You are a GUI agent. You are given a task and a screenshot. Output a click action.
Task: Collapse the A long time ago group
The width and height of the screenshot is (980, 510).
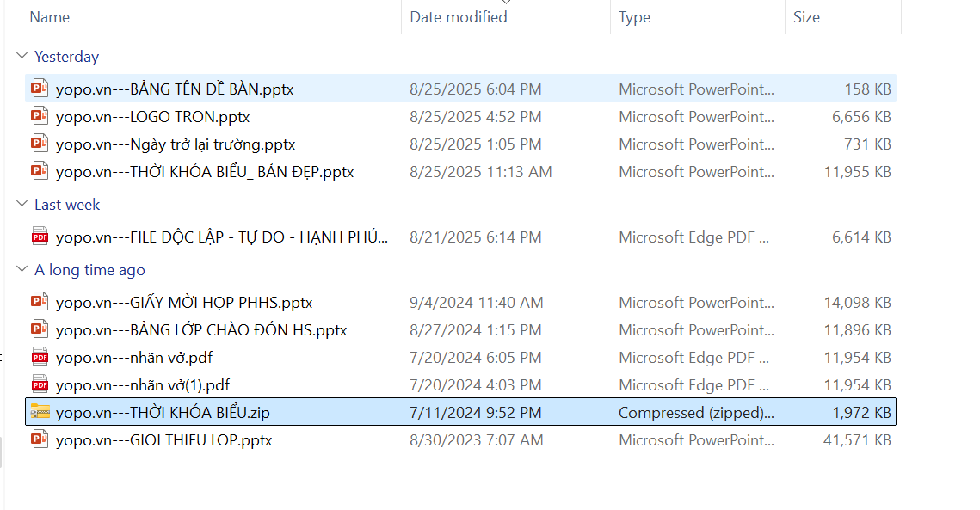pyautogui.click(x=22, y=270)
